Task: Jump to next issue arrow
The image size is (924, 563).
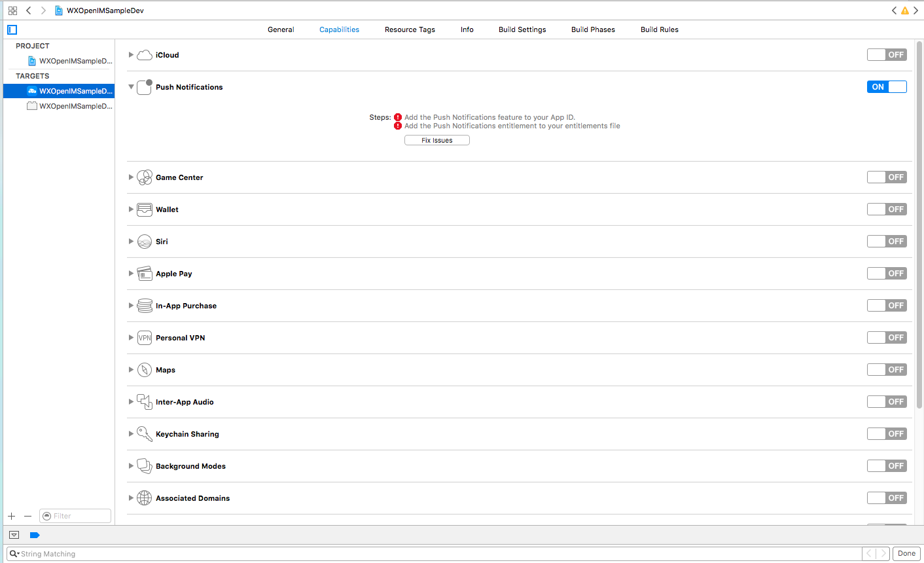Action: tap(915, 10)
